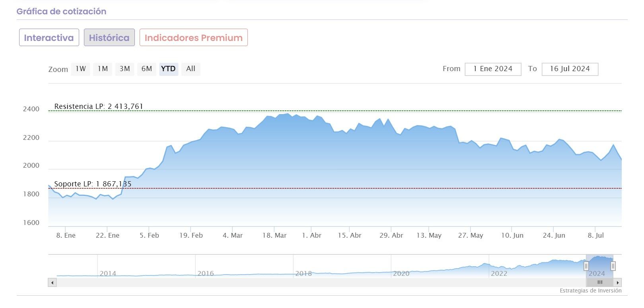Open the From date field
The width and height of the screenshot is (644, 308).
492,69
